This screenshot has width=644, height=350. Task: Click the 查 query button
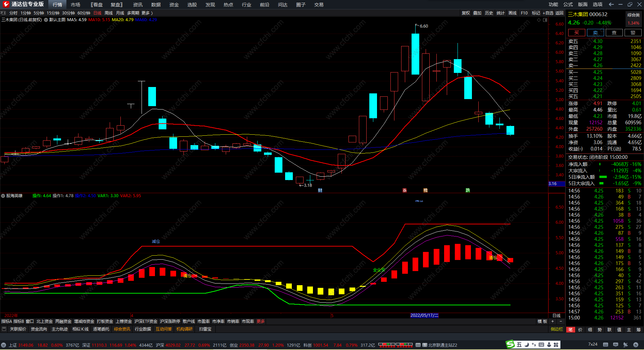(x=614, y=33)
